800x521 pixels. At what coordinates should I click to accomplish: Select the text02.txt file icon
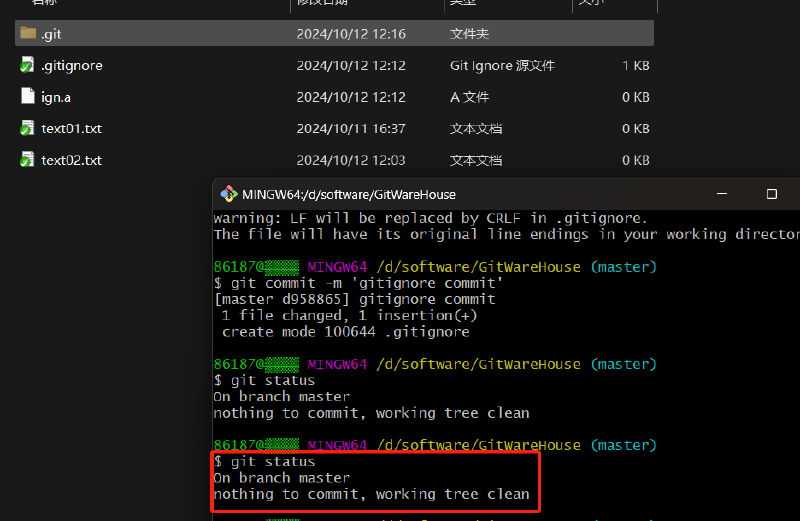click(x=28, y=160)
